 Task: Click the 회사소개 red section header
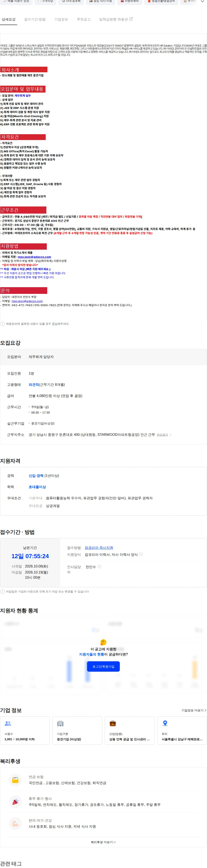pos(24,69)
